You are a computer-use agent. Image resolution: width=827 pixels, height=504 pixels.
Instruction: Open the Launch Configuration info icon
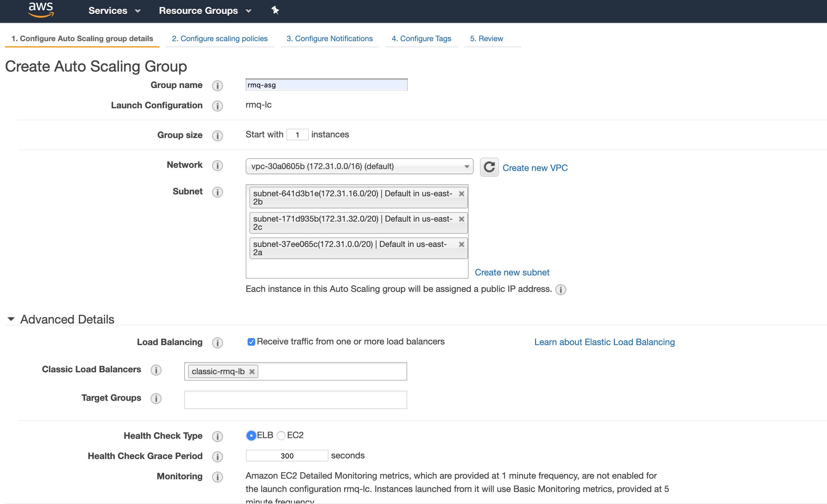click(218, 106)
